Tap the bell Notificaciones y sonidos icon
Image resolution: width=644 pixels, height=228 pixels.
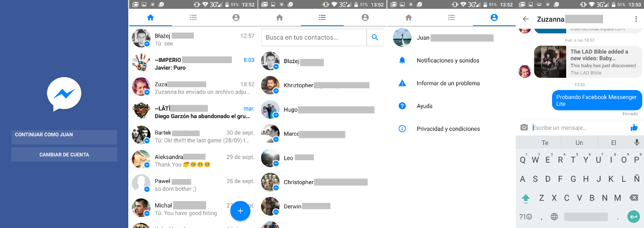point(402,60)
